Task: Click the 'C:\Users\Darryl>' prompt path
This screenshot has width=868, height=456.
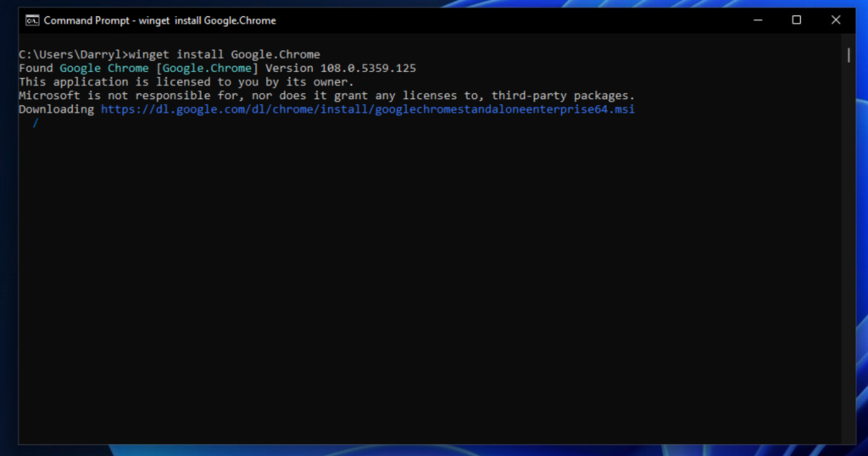Action: [x=73, y=54]
